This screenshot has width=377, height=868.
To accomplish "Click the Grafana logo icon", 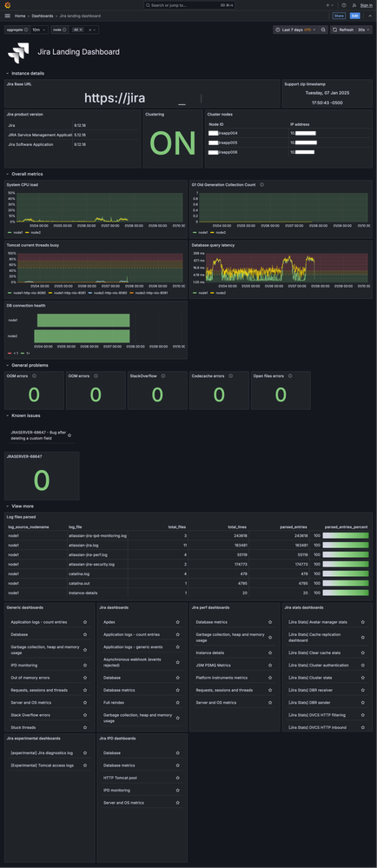I will (7, 5).
